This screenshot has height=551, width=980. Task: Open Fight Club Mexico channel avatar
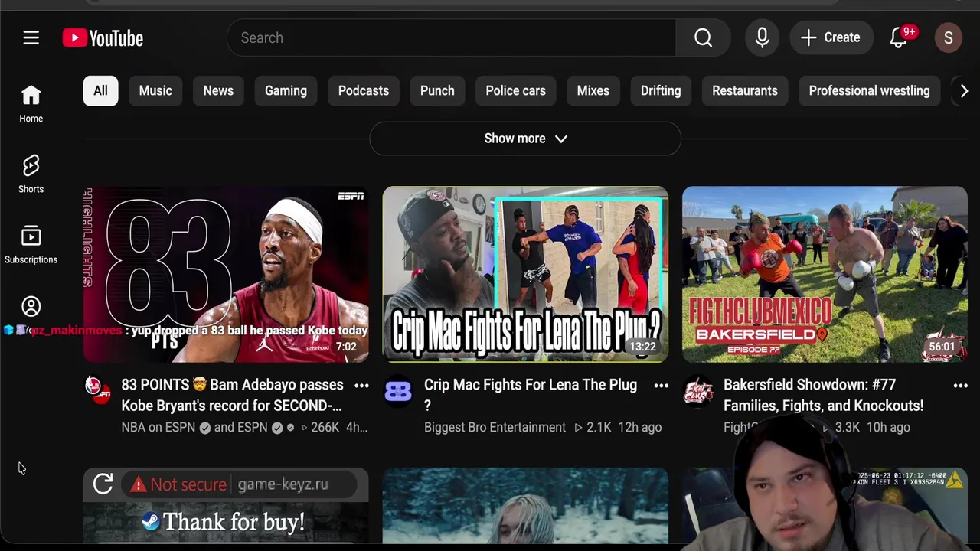697,392
